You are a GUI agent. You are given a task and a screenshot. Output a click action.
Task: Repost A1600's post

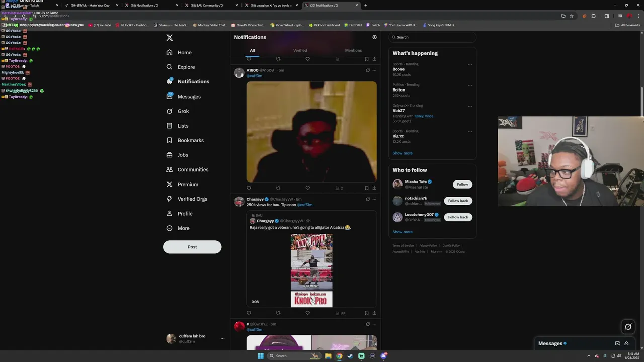point(278,188)
